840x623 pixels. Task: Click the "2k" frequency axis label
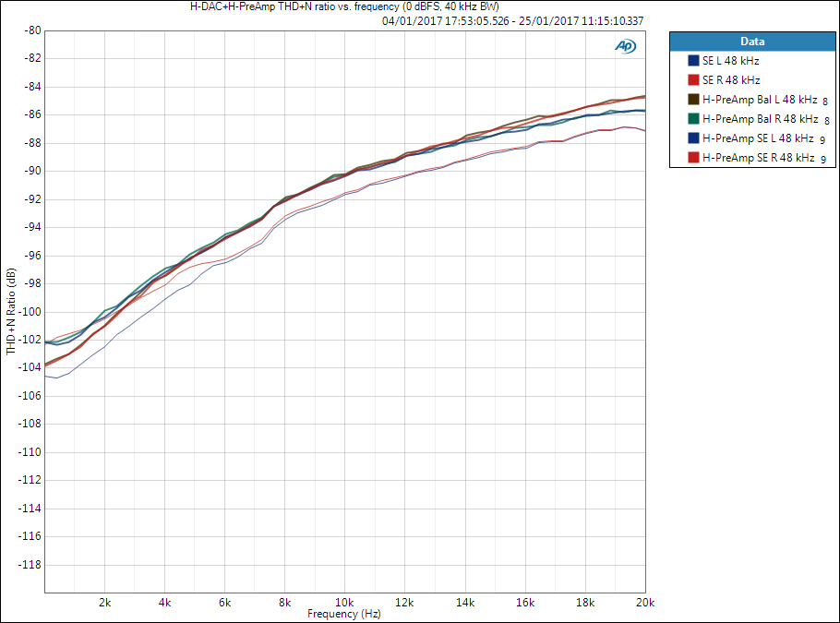coord(104,603)
